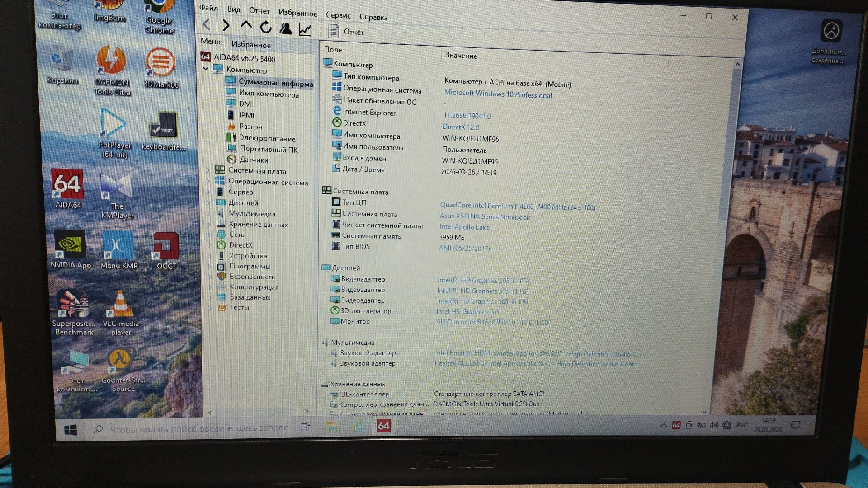Expand the Системная плата tree node
The height and width of the screenshot is (488, 868).
208,170
